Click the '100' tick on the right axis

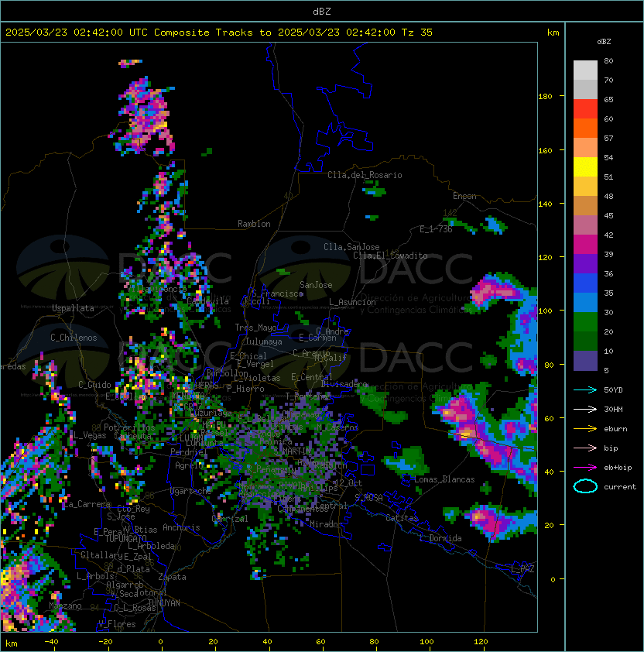[x=545, y=311]
